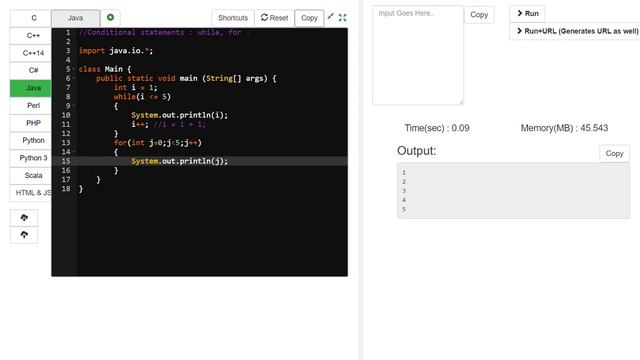Viewport: 640px width, 360px height.
Task: Copy the editor code
Action: 309,18
